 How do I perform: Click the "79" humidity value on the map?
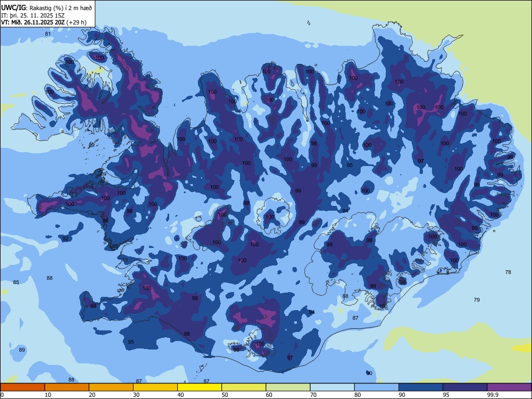(477, 300)
